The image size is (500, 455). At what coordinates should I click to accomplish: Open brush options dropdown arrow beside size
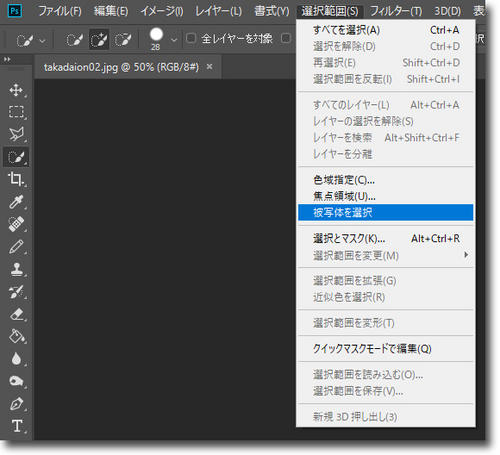tap(174, 40)
